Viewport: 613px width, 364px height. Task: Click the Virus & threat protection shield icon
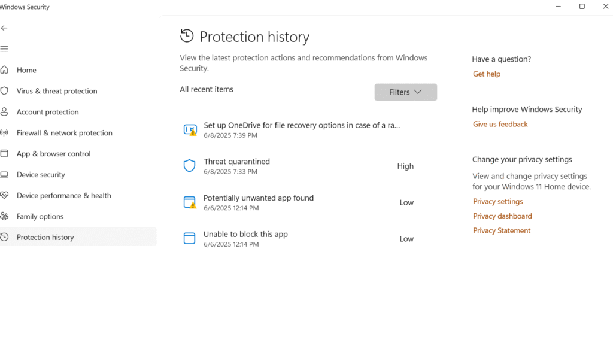pos(4,91)
